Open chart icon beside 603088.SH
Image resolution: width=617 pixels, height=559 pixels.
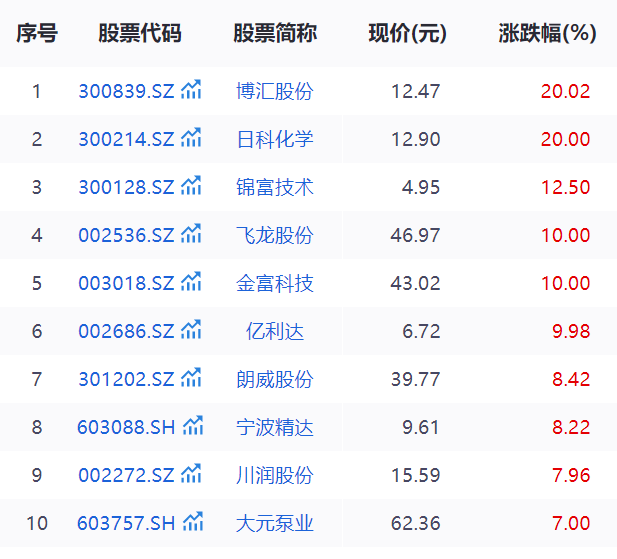click(x=193, y=426)
